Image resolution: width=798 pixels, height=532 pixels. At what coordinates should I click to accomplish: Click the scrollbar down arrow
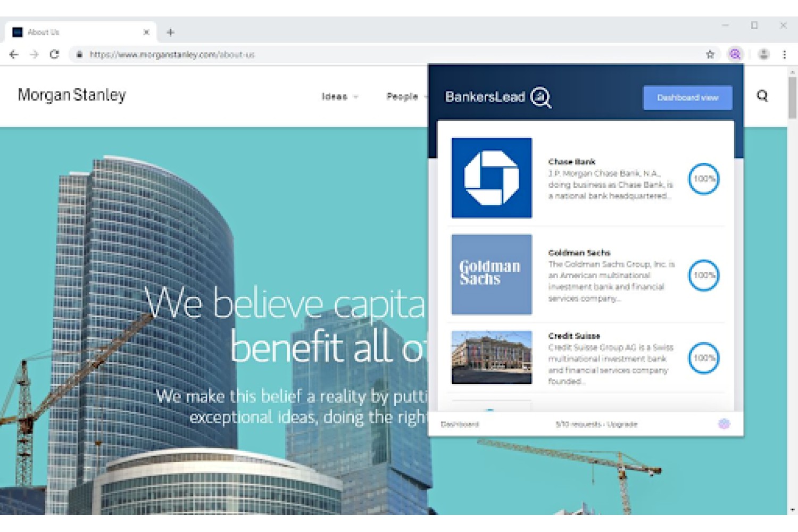793,510
